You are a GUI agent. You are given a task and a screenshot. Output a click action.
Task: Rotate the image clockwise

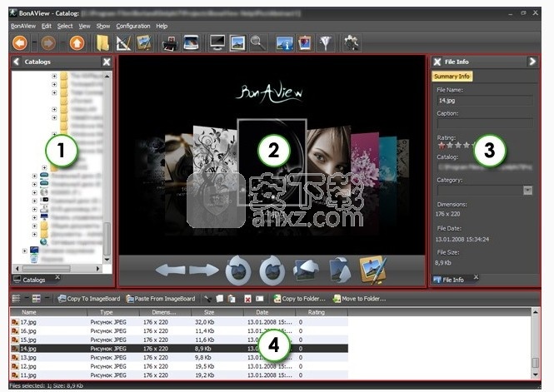[272, 270]
